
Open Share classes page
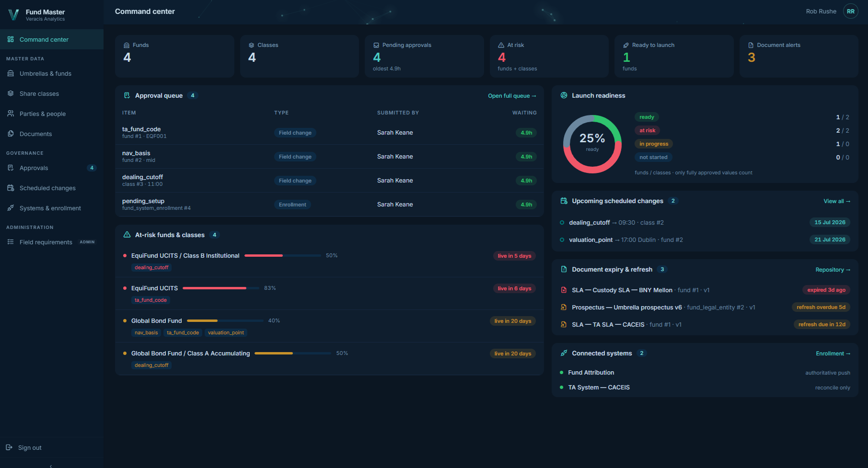52,93
